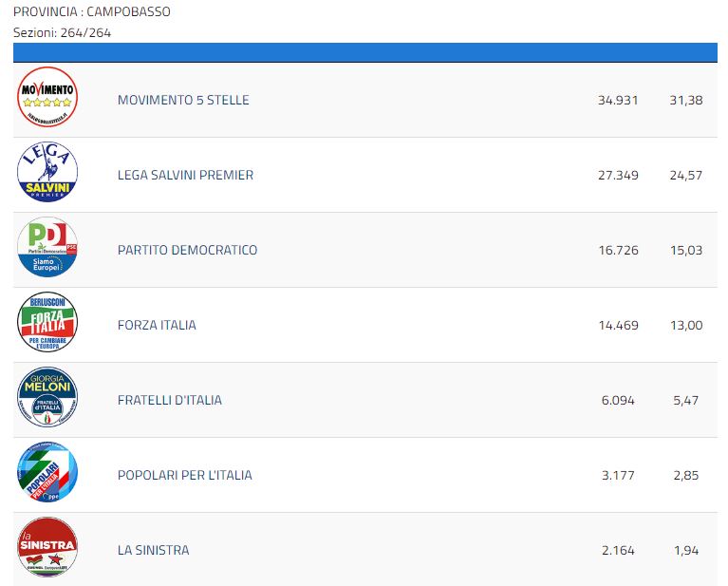Image resolution: width=728 pixels, height=586 pixels.
Task: Click the 34.931 vote count
Action: tap(618, 101)
